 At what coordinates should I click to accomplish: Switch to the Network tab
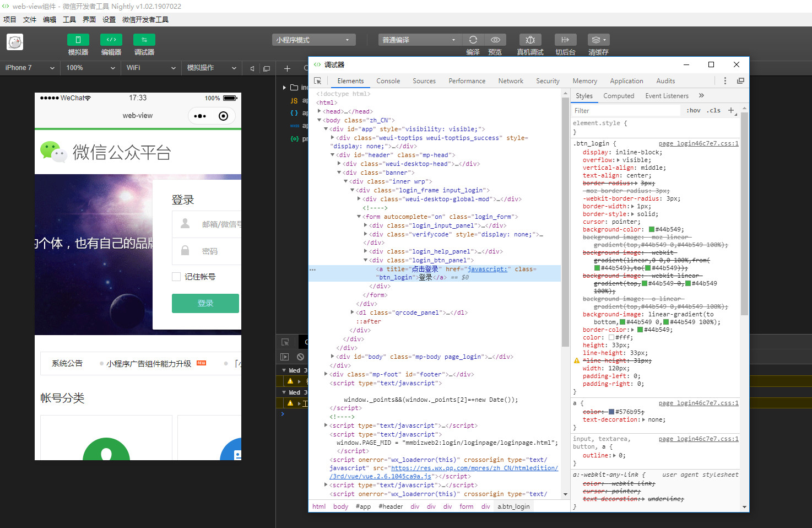pos(511,81)
